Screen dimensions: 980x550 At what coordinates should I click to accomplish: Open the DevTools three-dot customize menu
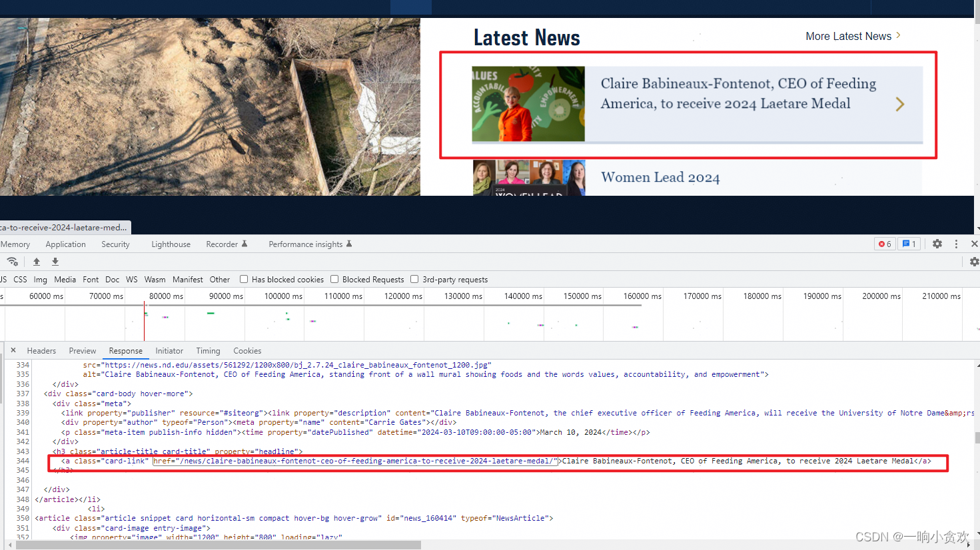[x=956, y=244]
